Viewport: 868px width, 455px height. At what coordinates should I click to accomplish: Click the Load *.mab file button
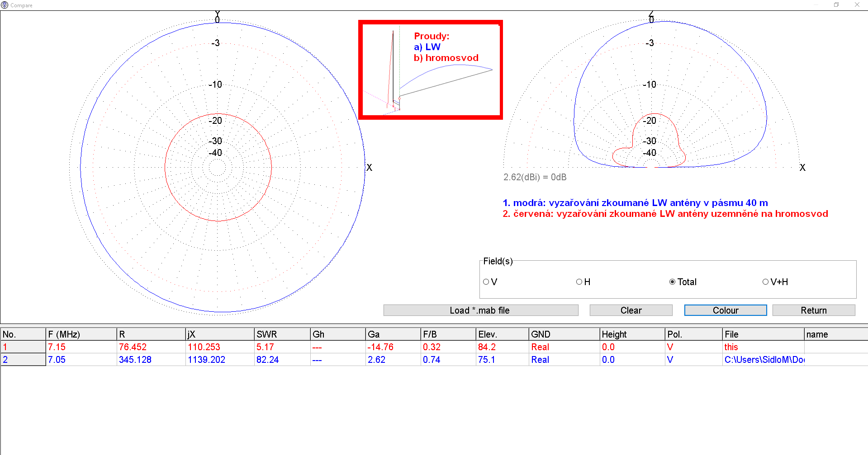tap(480, 310)
